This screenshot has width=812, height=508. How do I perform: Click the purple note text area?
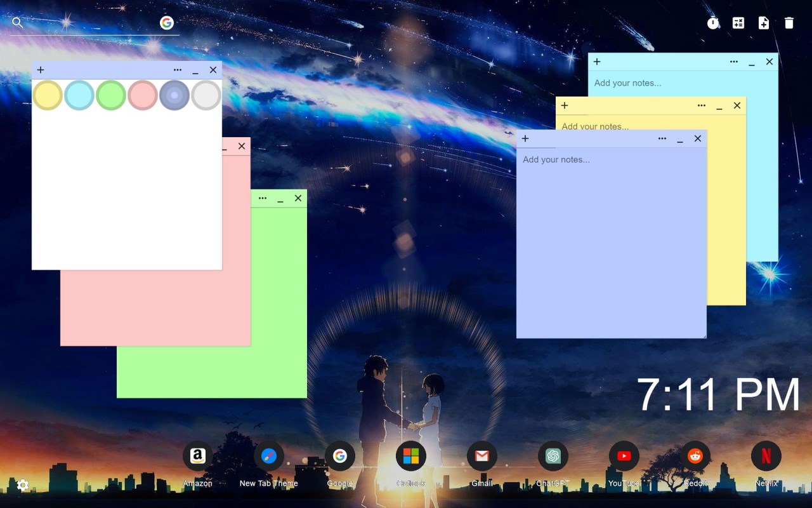(612, 243)
